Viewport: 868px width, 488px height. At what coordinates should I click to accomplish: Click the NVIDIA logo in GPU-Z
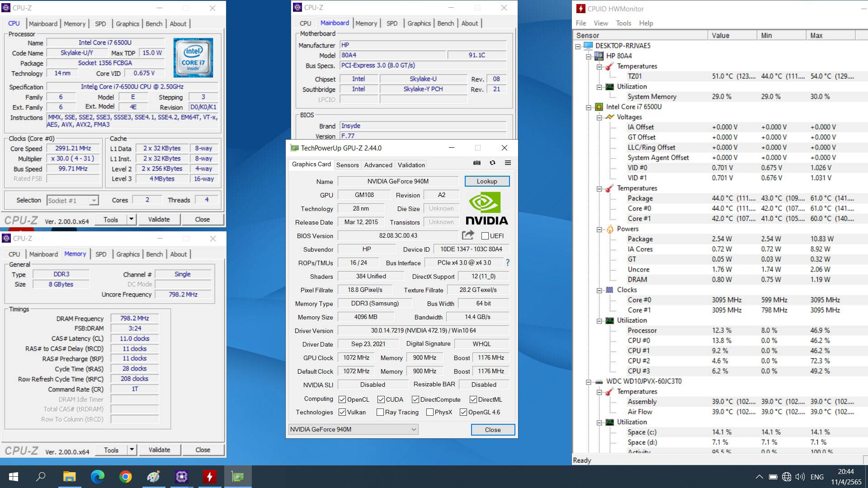pos(486,208)
